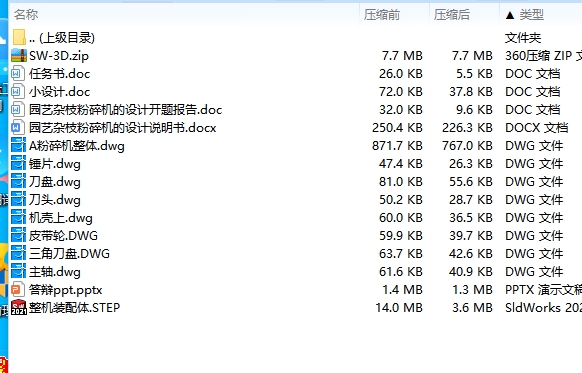
Task: Sort by 压缩后 column header
Action: 452,15
